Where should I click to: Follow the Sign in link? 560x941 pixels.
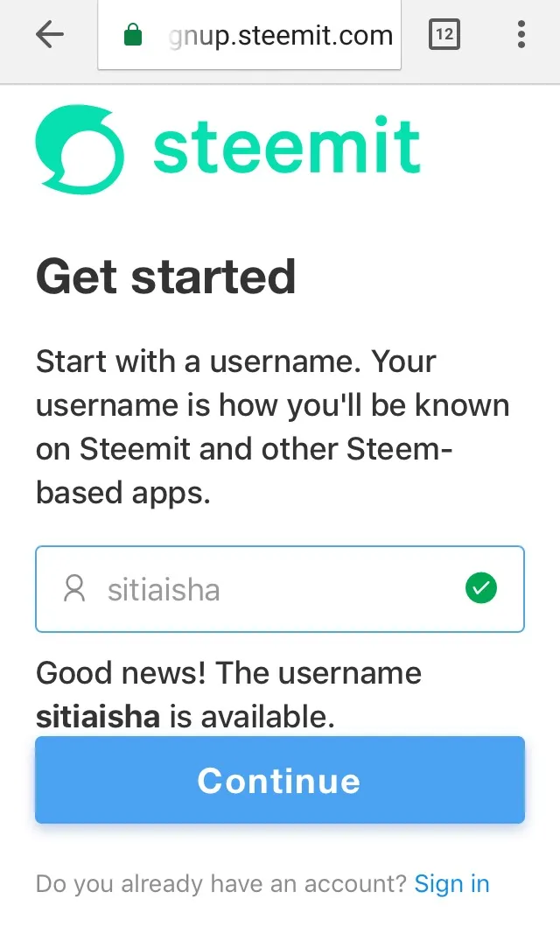[452, 884]
